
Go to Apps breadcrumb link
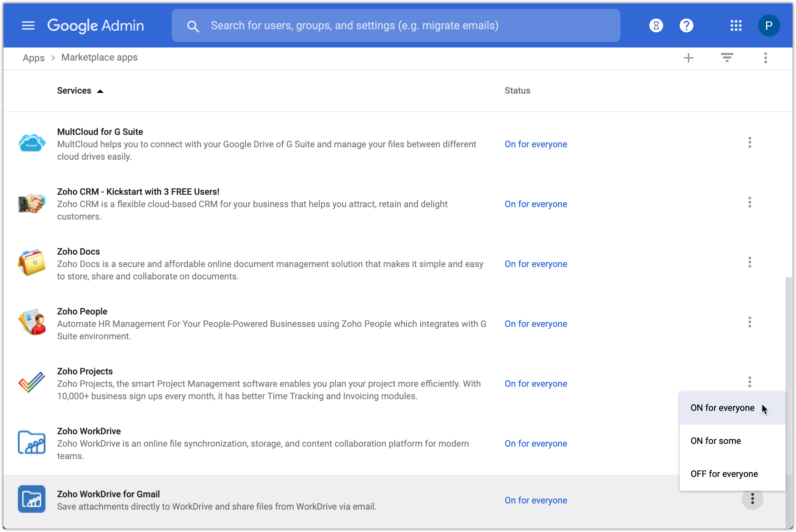(x=33, y=57)
